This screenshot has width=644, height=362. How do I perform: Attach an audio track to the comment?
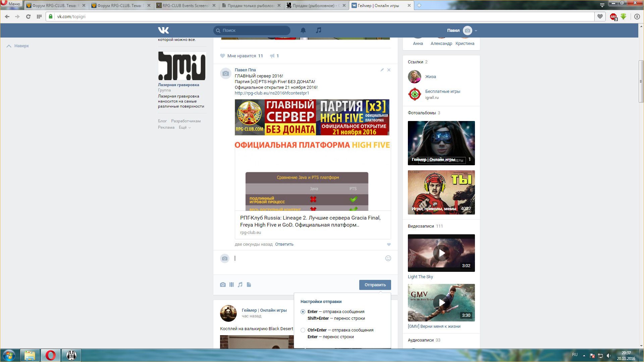click(x=240, y=285)
